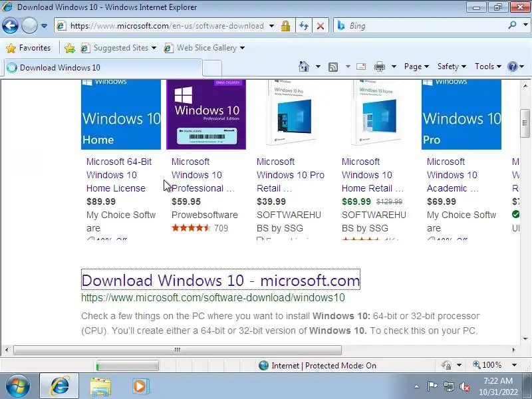Open Microsoft Windows 10 Professional product link
Screen dimensions: 532x399
(x=203, y=175)
